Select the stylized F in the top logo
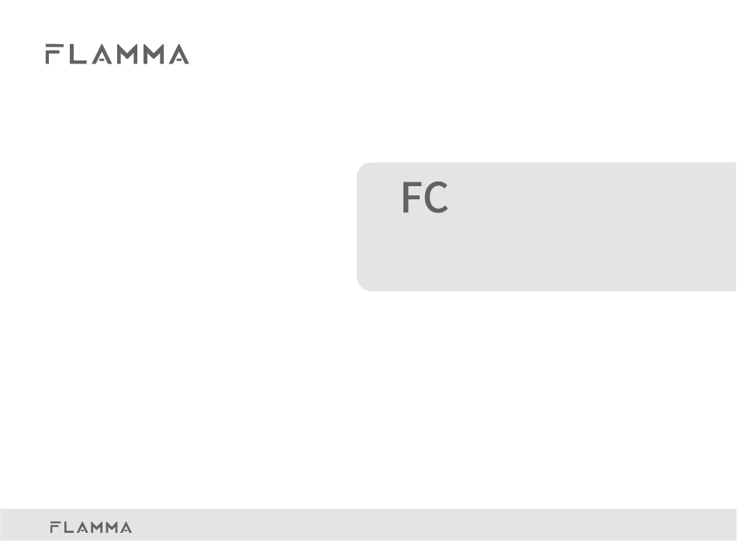 click(54, 54)
